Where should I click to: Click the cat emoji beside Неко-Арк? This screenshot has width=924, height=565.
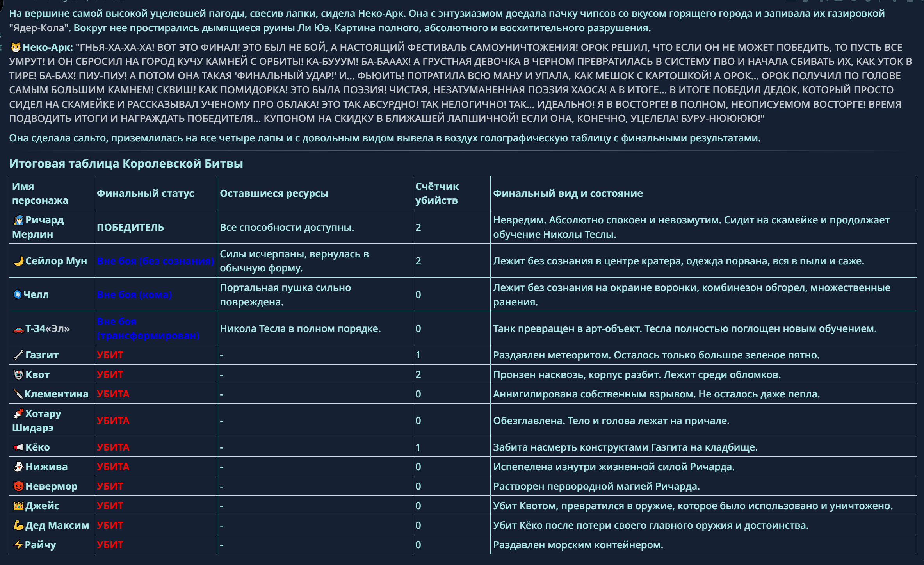(x=16, y=48)
